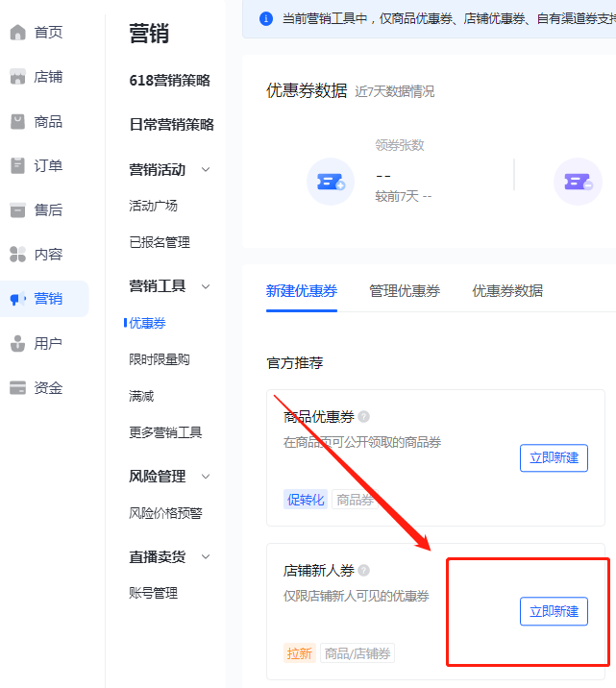Open 风险价格预警

tap(165, 513)
